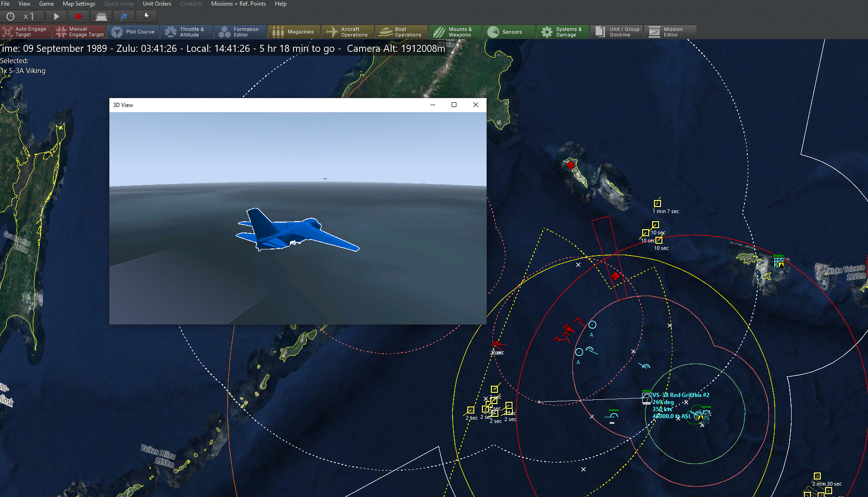868x497 pixels.
Task: Click the Volcan Milna 1539m map label
Action: click(159, 456)
